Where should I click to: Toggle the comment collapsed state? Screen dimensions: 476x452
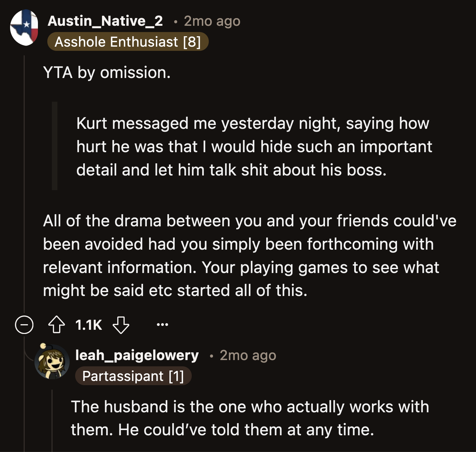(24, 325)
